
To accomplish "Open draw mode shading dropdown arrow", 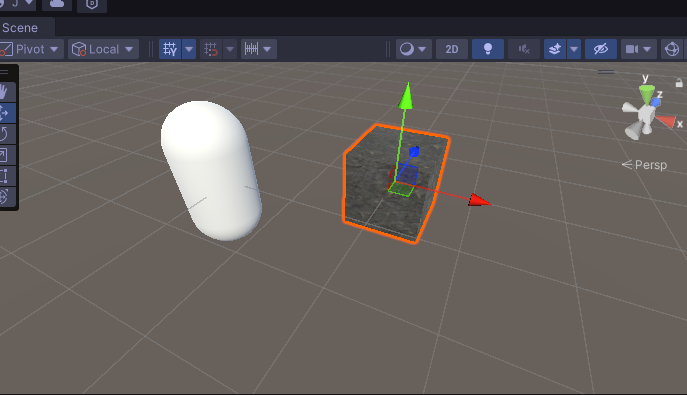I will coord(422,49).
